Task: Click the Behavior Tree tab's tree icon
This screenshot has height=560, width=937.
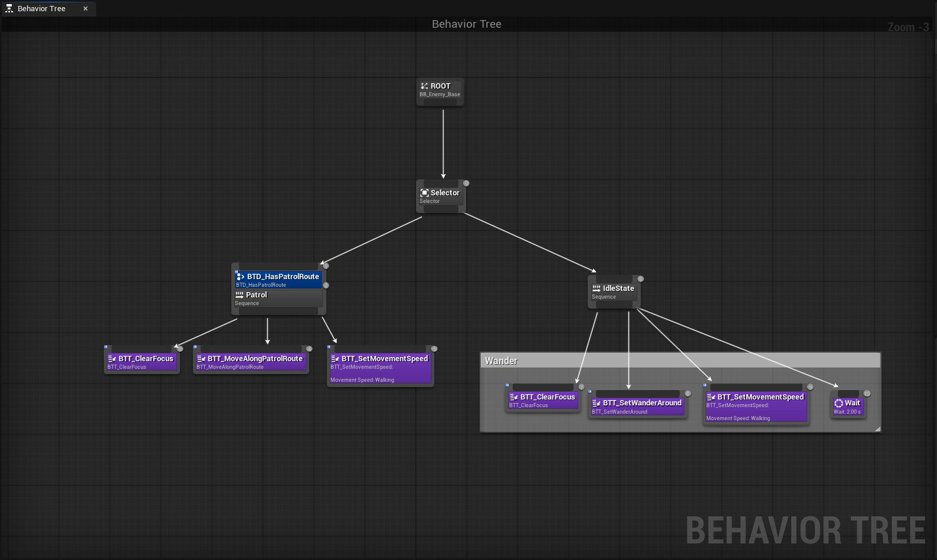Action: [9, 9]
